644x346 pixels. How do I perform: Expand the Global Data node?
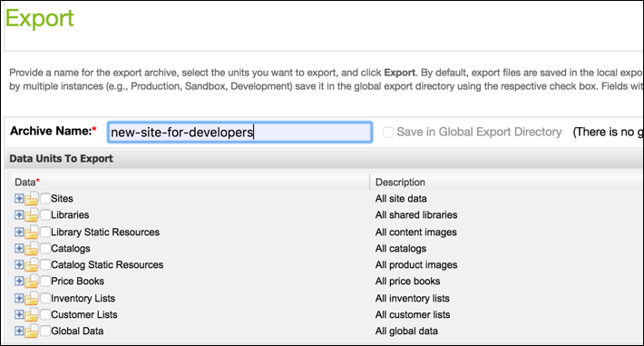pyautogui.click(x=19, y=331)
